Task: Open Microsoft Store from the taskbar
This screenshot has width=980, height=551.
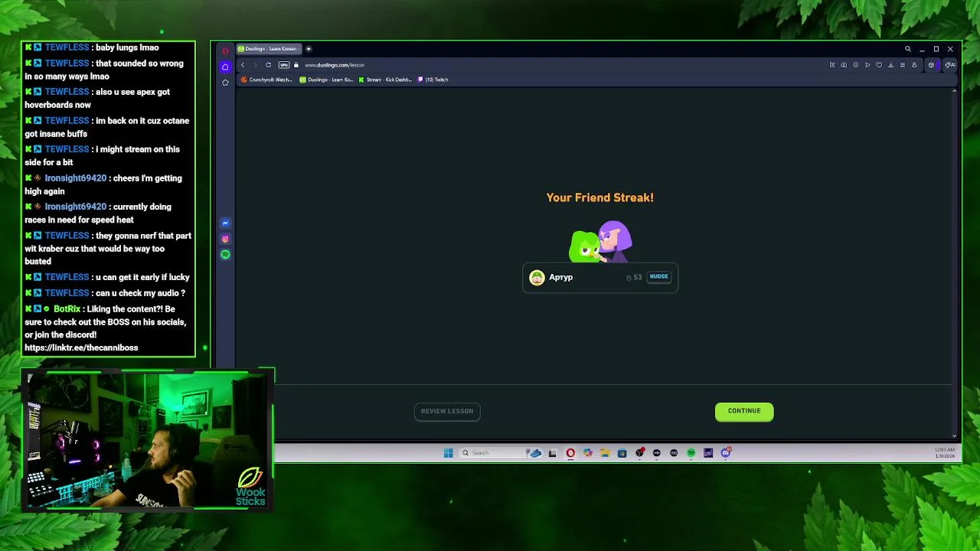Action: pyautogui.click(x=622, y=453)
